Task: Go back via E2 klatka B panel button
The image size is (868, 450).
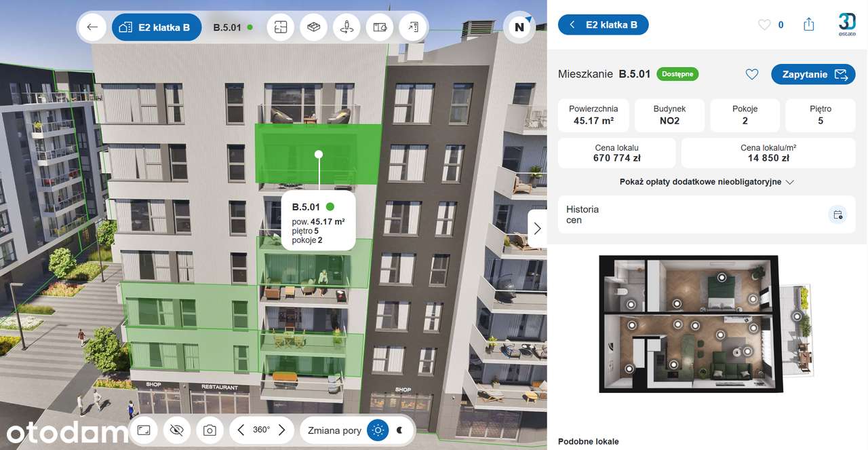Action: (603, 24)
